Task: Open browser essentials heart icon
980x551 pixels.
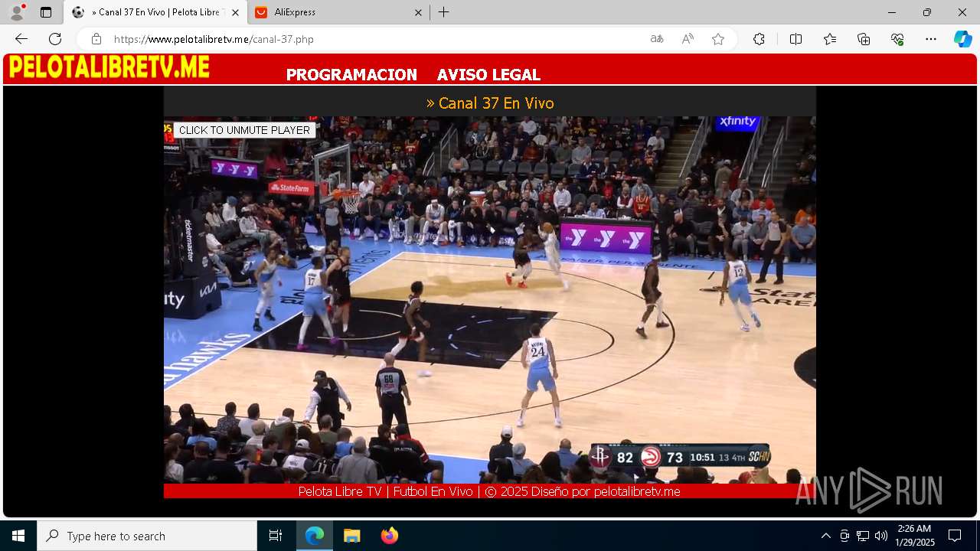Action: pos(897,39)
